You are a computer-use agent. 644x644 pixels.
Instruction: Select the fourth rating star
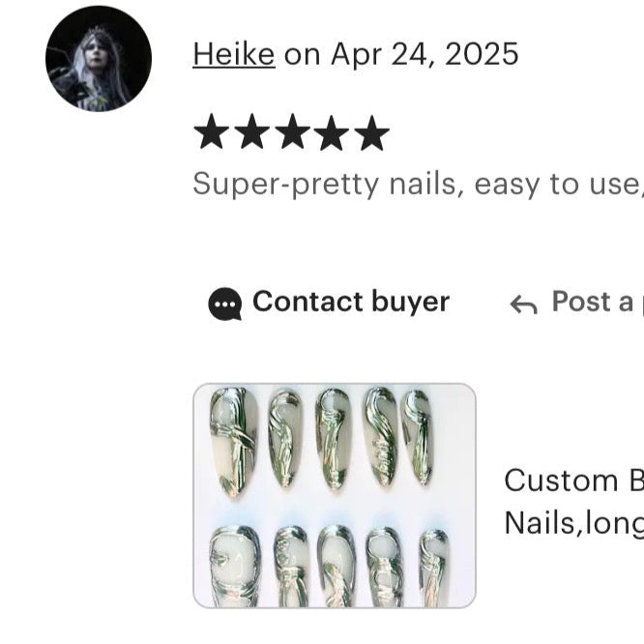click(332, 132)
